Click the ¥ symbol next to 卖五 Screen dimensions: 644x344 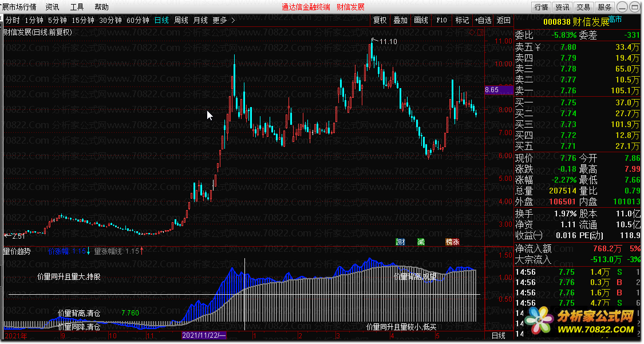[538, 48]
